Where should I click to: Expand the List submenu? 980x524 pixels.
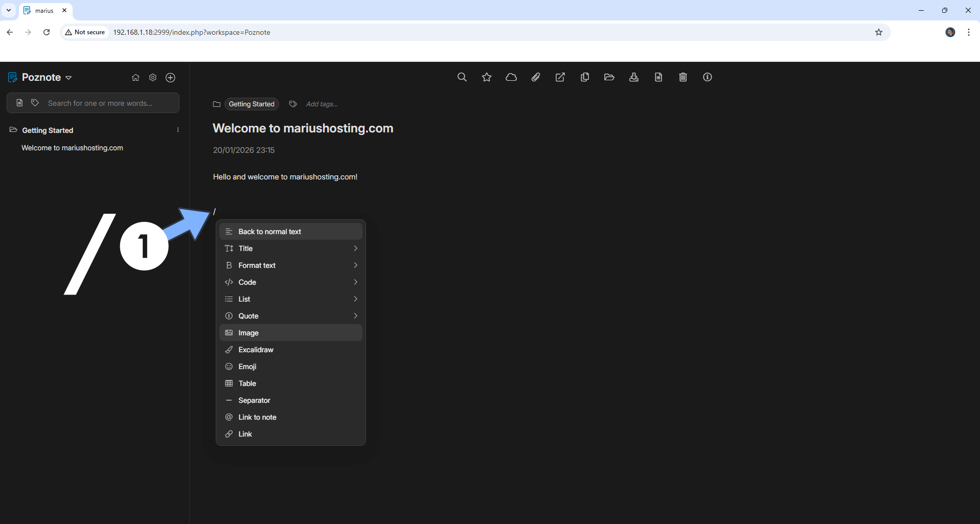pos(290,299)
